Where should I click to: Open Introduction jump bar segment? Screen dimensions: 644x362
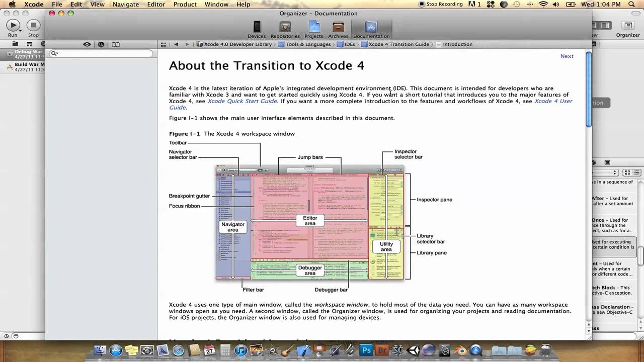[454, 44]
